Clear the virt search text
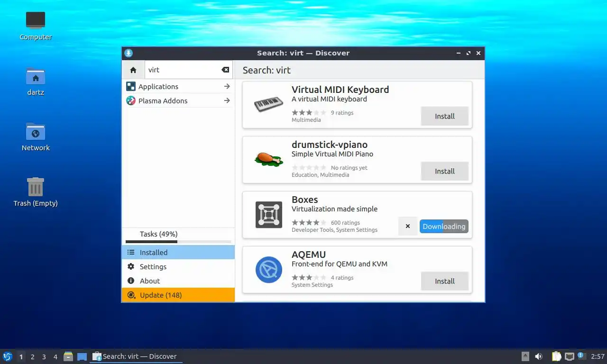 tap(225, 70)
